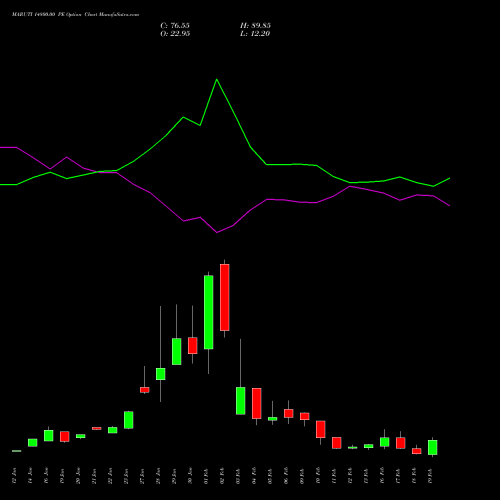Click the 12 Jan date label
Viewport: 500px width, 500px height.
tap(14, 476)
